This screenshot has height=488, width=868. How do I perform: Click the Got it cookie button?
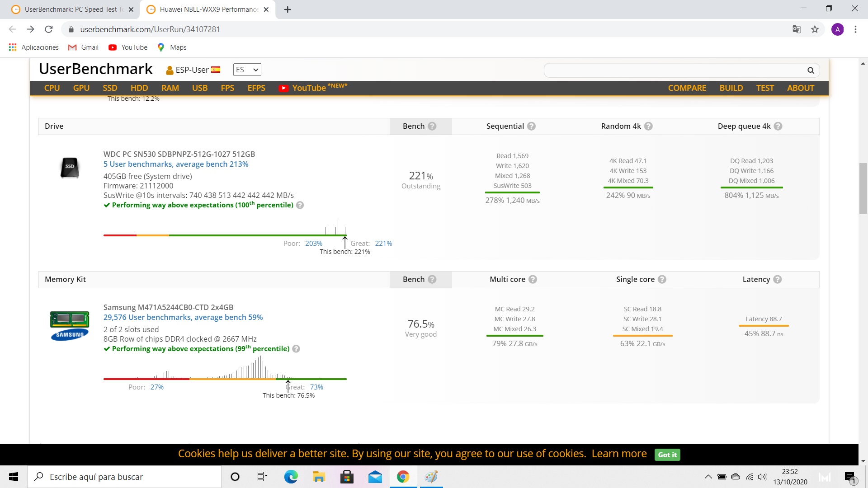tap(667, 455)
